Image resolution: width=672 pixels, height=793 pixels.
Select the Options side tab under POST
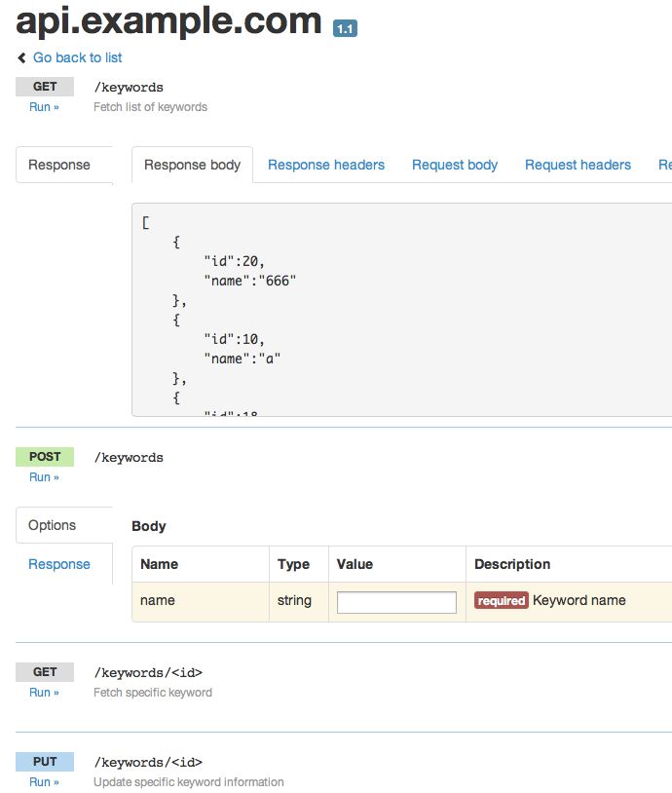[x=53, y=525]
